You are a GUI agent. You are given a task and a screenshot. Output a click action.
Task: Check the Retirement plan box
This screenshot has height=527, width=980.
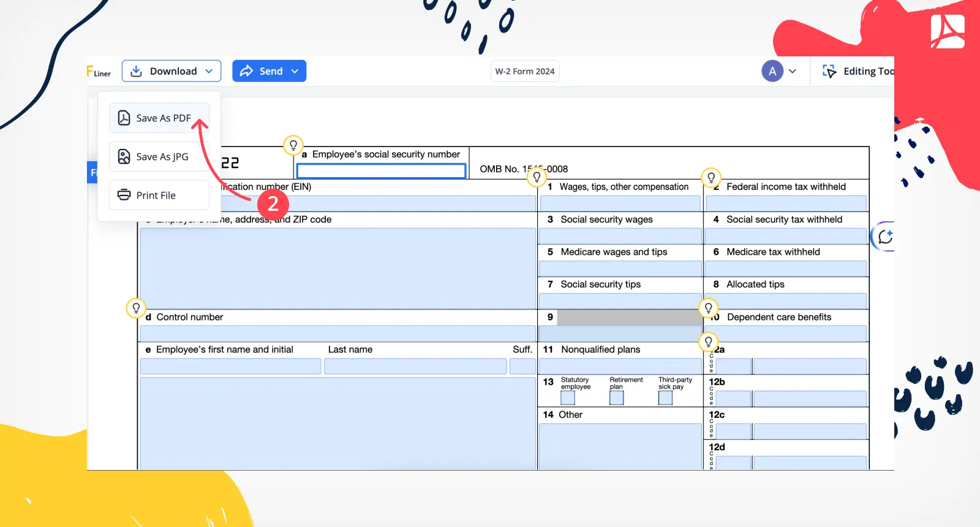(x=617, y=398)
